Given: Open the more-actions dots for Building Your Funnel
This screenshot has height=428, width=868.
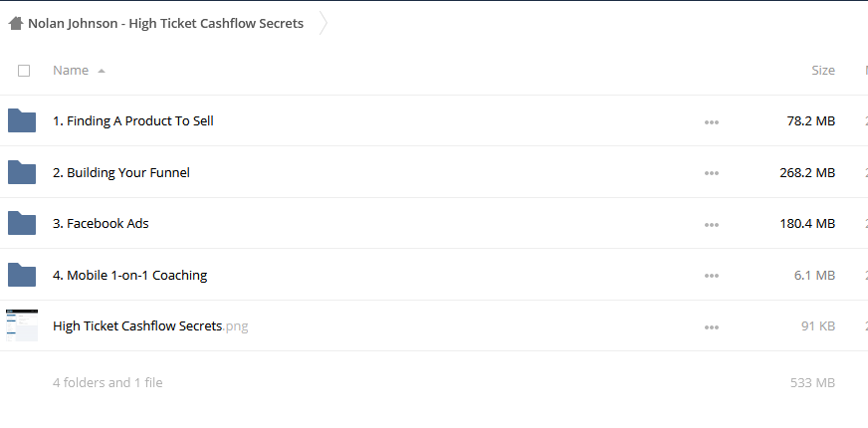Looking at the screenshot, I should 712,173.
